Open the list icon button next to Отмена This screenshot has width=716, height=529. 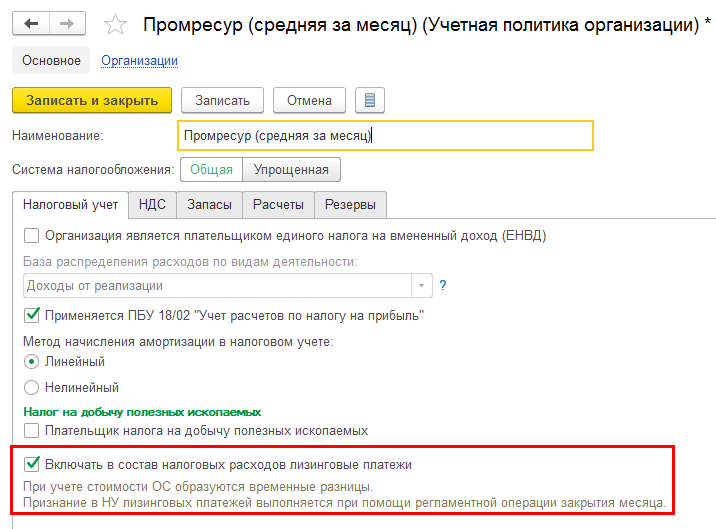coord(370,100)
